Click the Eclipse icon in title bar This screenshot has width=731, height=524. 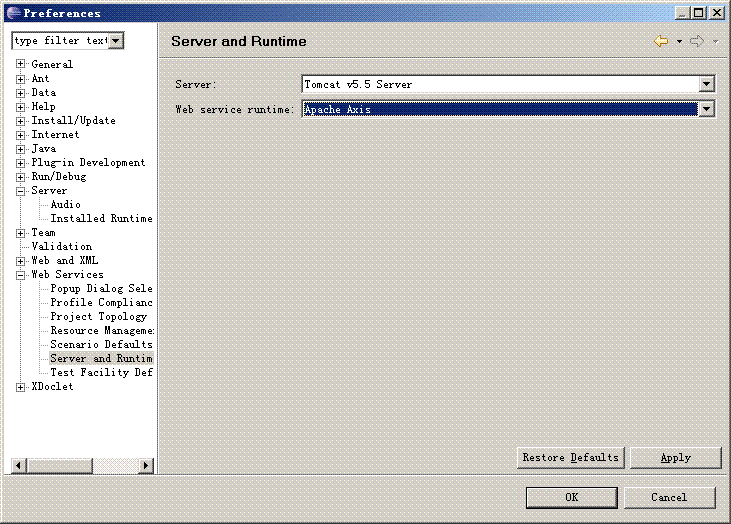point(14,13)
